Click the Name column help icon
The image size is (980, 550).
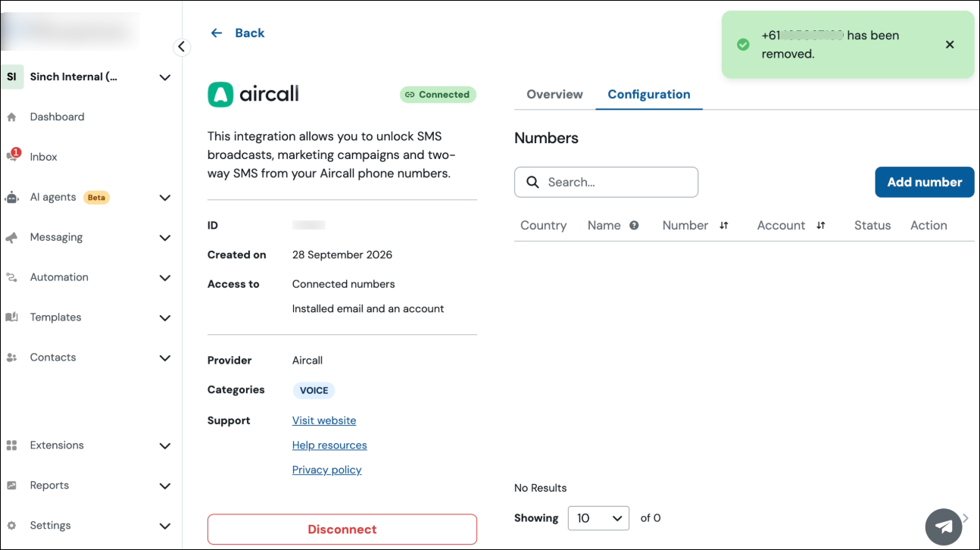pyautogui.click(x=634, y=225)
